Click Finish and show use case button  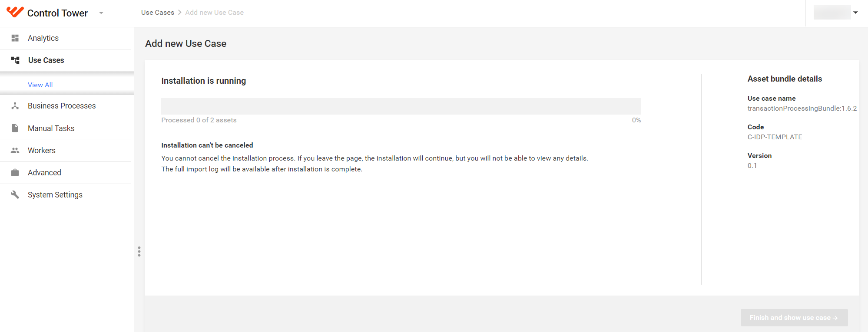(794, 318)
